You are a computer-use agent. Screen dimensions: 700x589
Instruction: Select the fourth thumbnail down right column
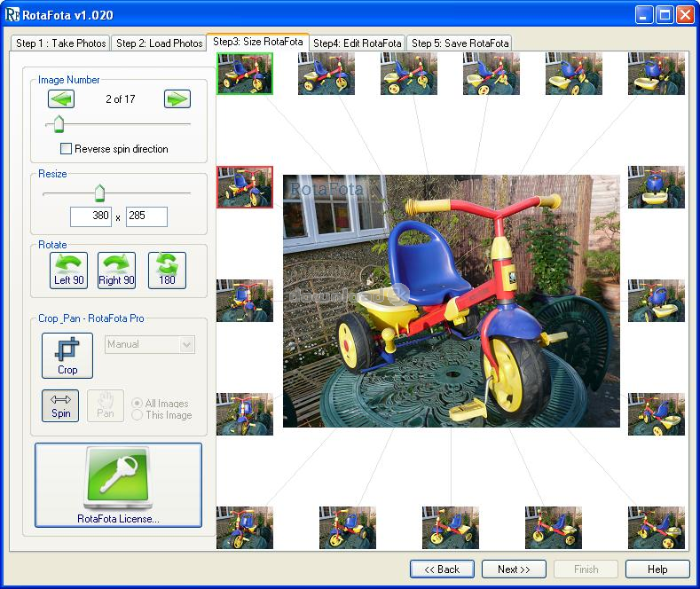657,414
